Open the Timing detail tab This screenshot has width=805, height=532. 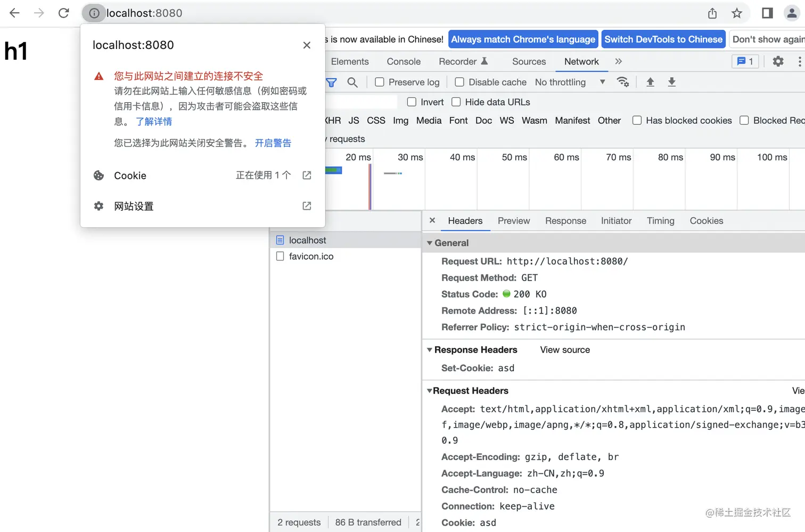tap(660, 221)
